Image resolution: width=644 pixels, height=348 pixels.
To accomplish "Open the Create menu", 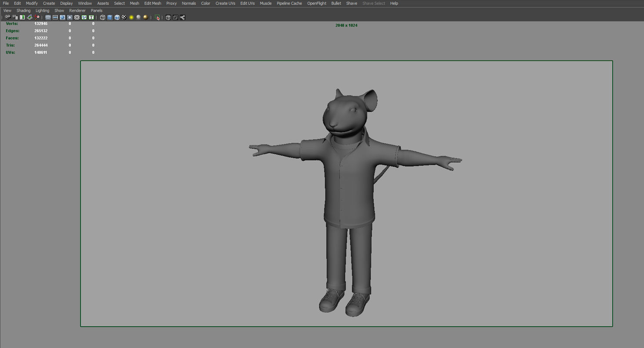I will 49,3.
